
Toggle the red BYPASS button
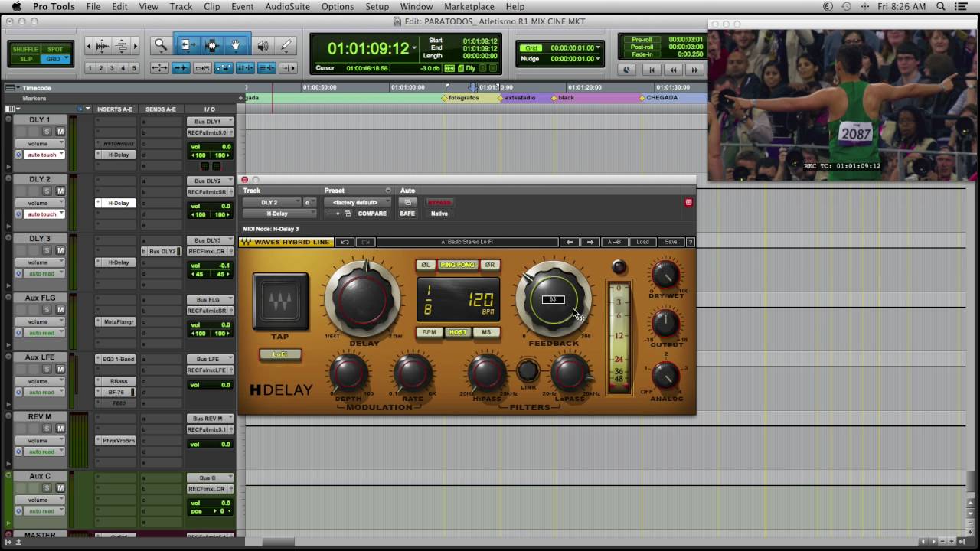pyautogui.click(x=439, y=202)
